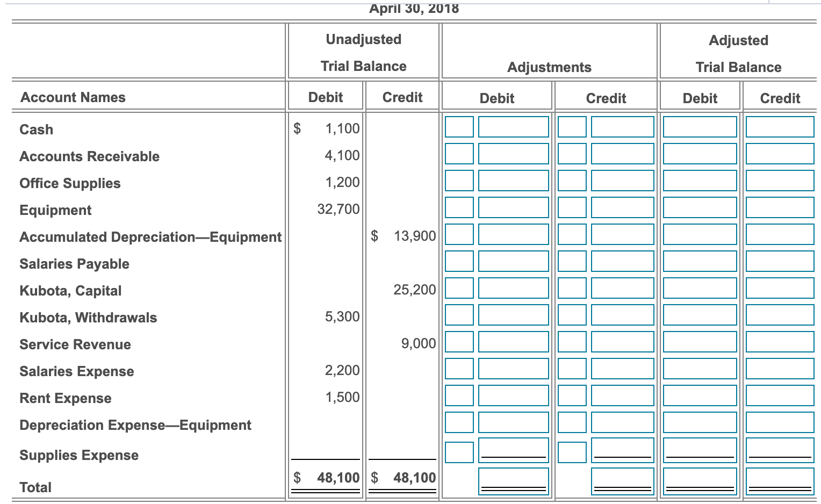Click Office Supplies adjustments credit amount field

pos(623,181)
